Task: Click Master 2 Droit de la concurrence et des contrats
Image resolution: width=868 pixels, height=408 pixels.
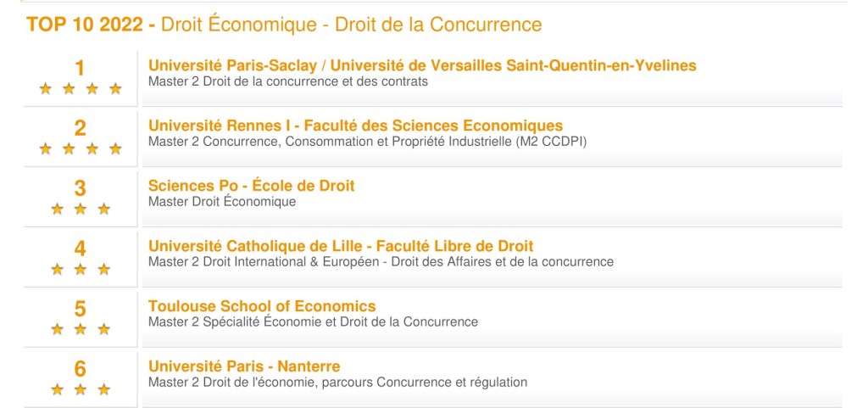Action: pos(288,81)
